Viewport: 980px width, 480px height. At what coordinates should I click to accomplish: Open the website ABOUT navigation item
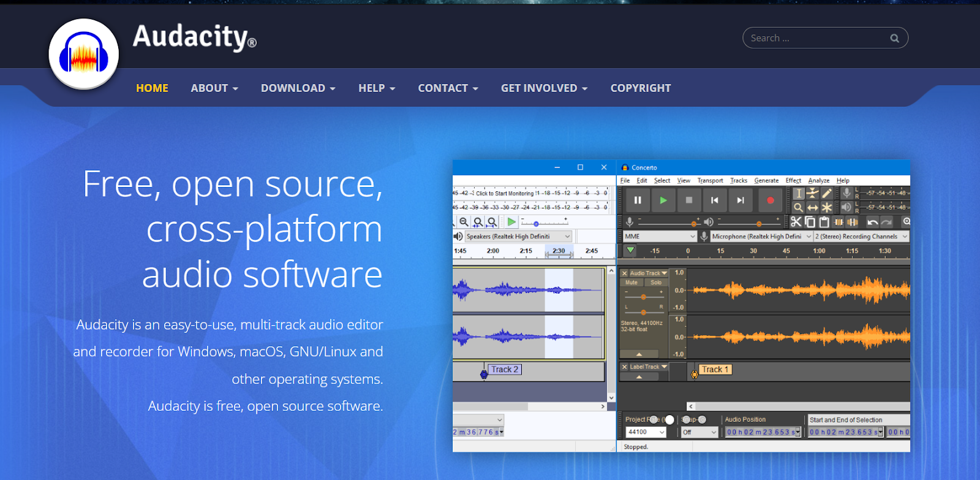[x=214, y=88]
